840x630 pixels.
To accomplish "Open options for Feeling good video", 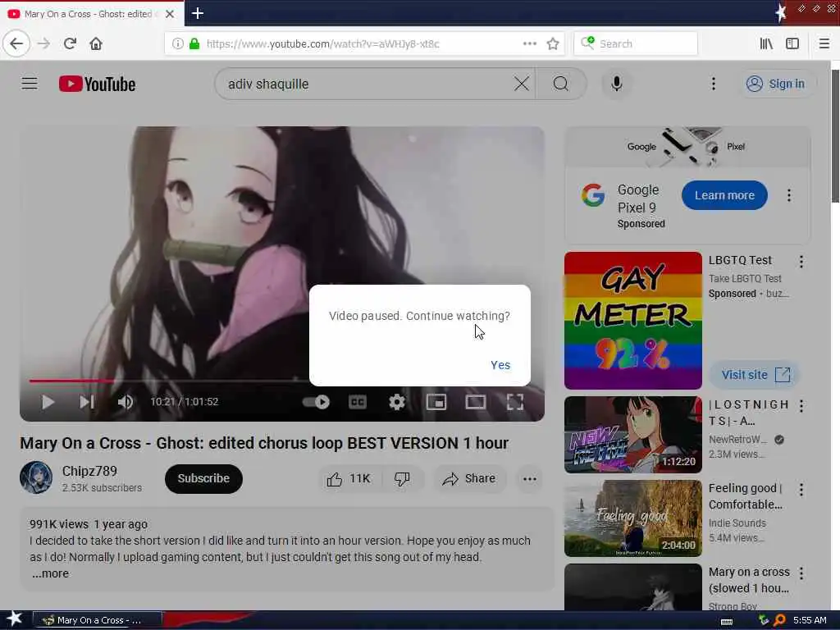I will click(x=801, y=489).
